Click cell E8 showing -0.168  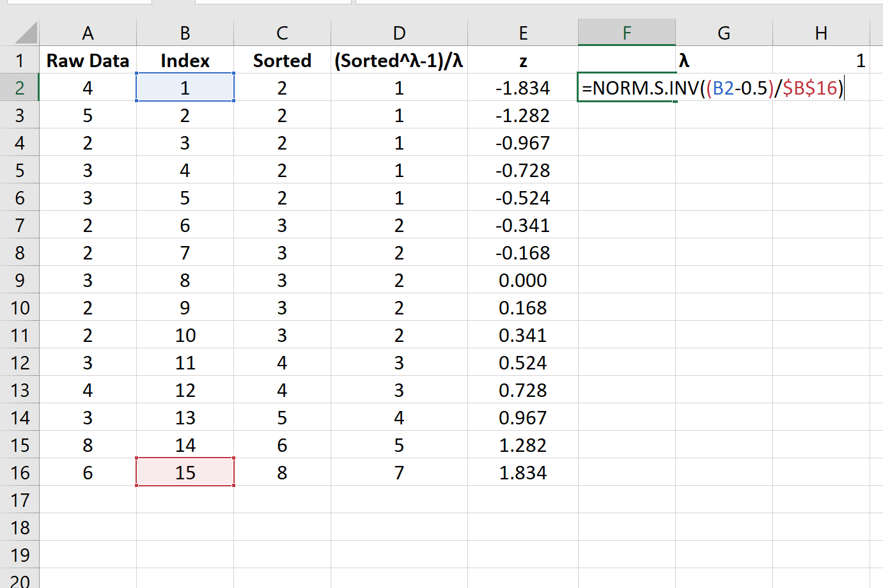pos(523,252)
